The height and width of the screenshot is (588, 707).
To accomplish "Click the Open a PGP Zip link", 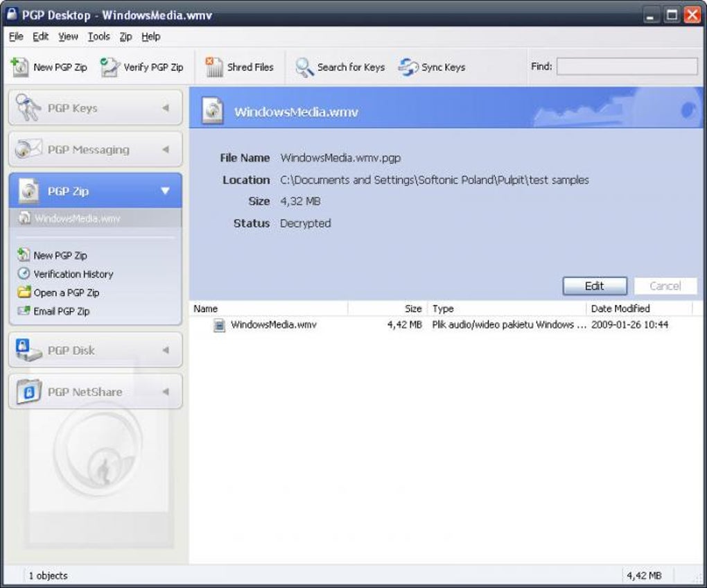I will (x=67, y=293).
